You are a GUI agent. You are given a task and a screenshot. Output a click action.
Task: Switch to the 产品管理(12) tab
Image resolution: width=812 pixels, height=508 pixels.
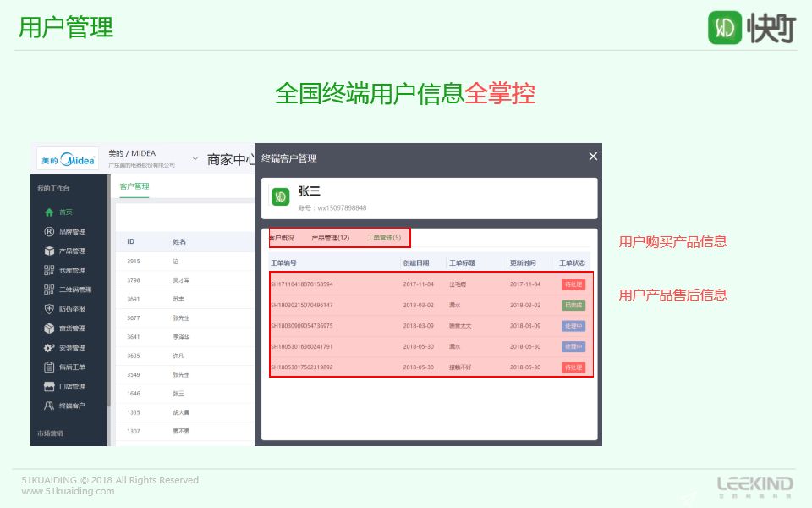pos(331,238)
